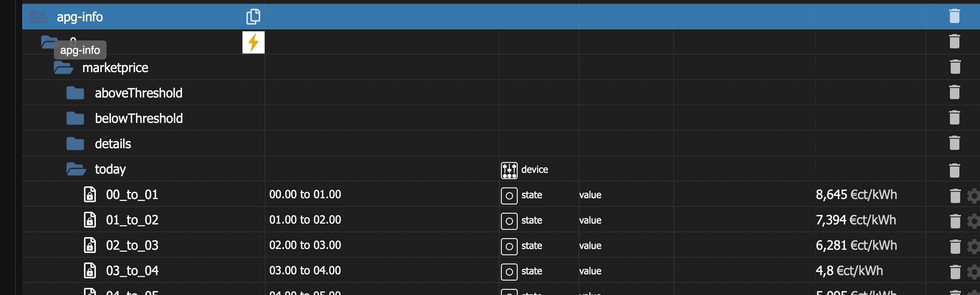Click trash icon in marketprice row
Image resolution: width=980 pixels, height=295 pixels.
955,67
